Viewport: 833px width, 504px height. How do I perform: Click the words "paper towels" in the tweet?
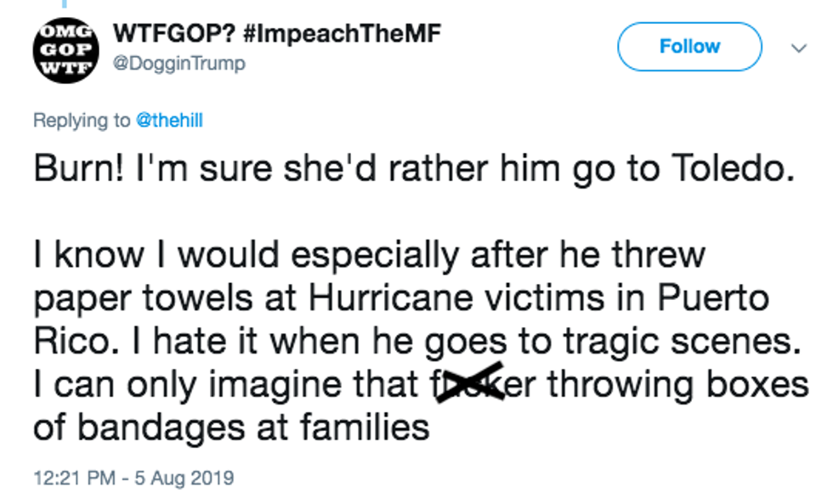134,298
